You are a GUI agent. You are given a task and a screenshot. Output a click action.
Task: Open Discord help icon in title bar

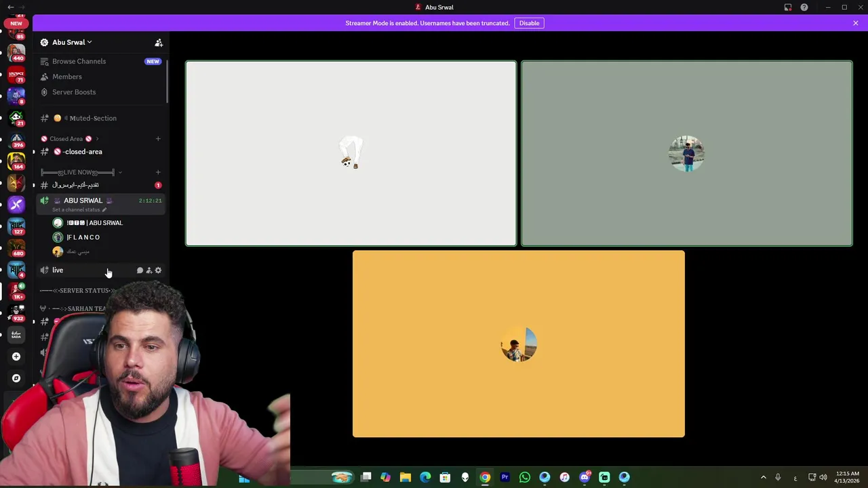pyautogui.click(x=804, y=7)
